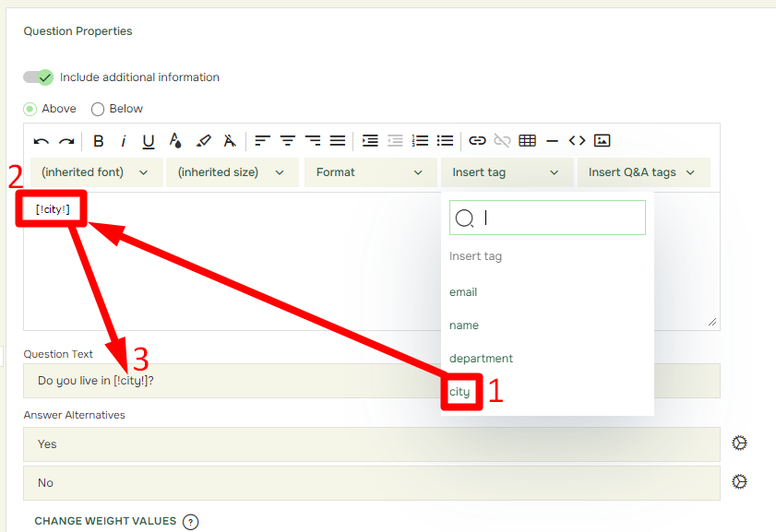Click the editor resize handle
This screenshot has width=776, height=532.
pyautogui.click(x=712, y=323)
